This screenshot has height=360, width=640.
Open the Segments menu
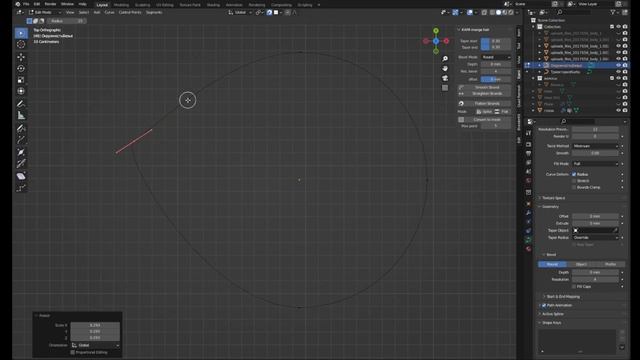[x=154, y=13]
